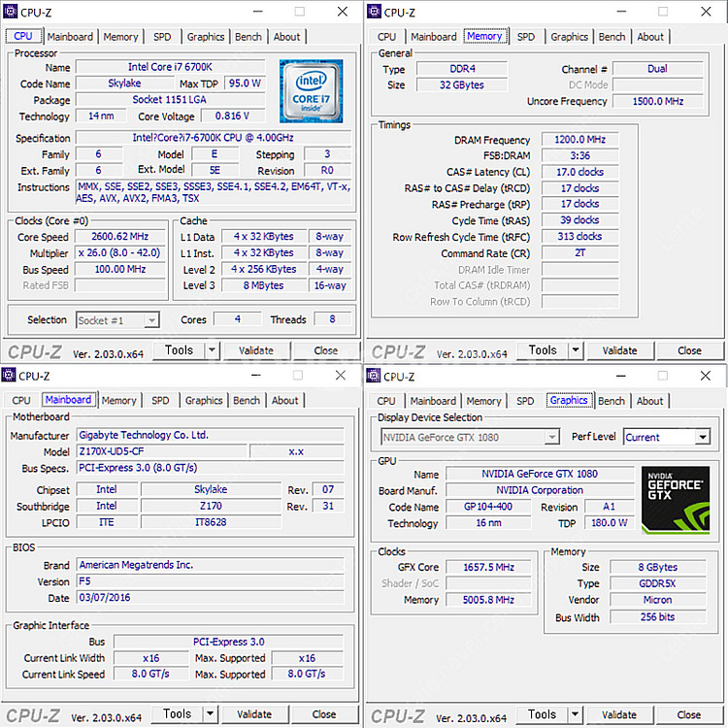The width and height of the screenshot is (728, 728).
Task: Click the GPU TDP value 180.0 W
Action: click(x=610, y=523)
